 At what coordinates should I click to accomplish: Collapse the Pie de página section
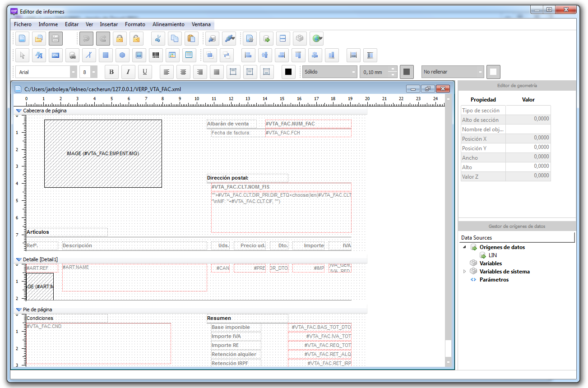click(x=19, y=309)
